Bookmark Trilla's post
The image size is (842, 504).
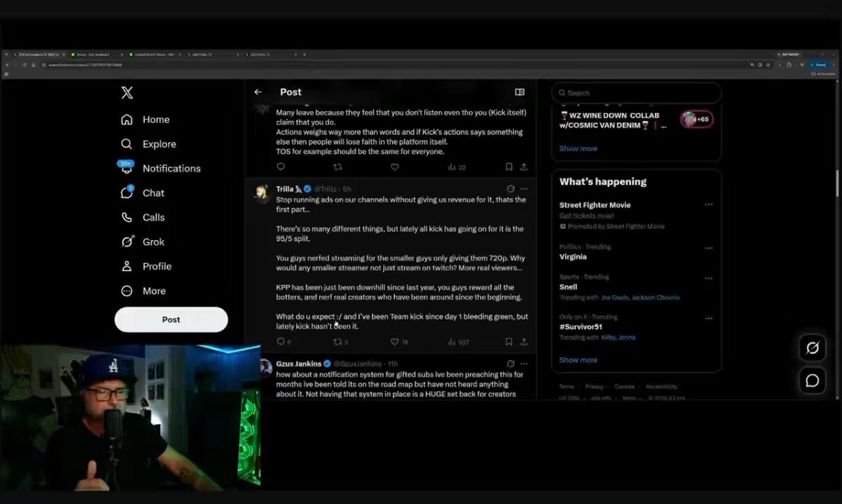(508, 342)
